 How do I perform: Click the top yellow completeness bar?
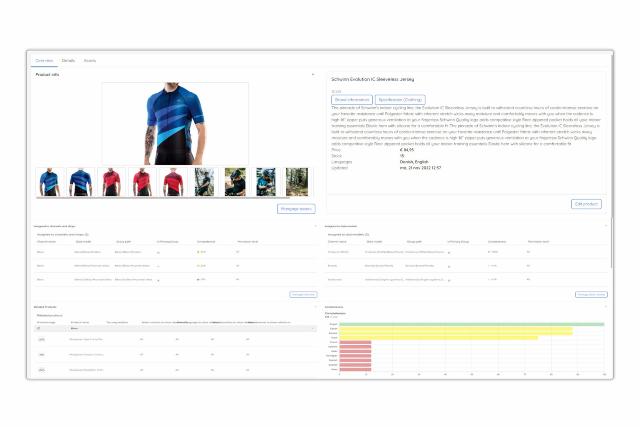point(455,330)
